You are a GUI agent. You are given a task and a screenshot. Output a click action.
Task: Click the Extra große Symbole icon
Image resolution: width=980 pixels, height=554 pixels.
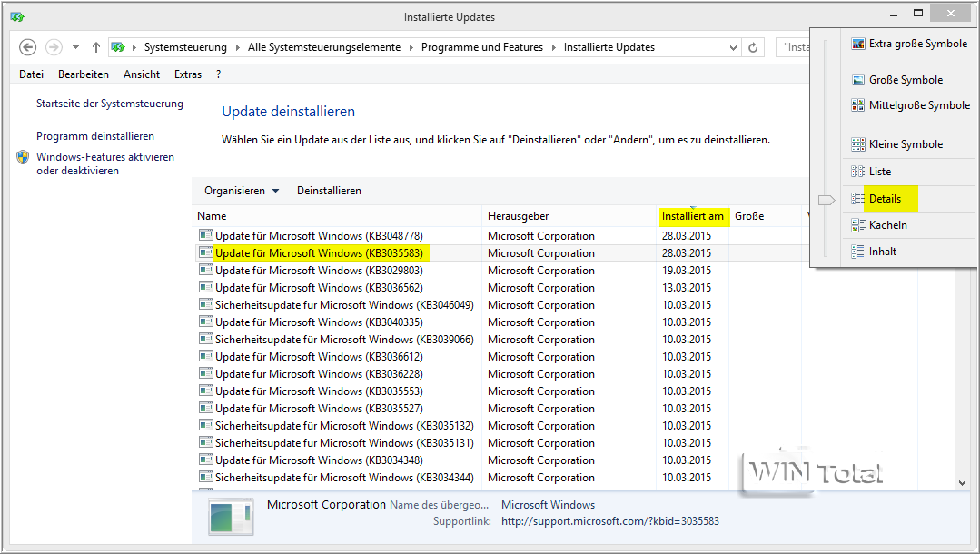tap(858, 44)
